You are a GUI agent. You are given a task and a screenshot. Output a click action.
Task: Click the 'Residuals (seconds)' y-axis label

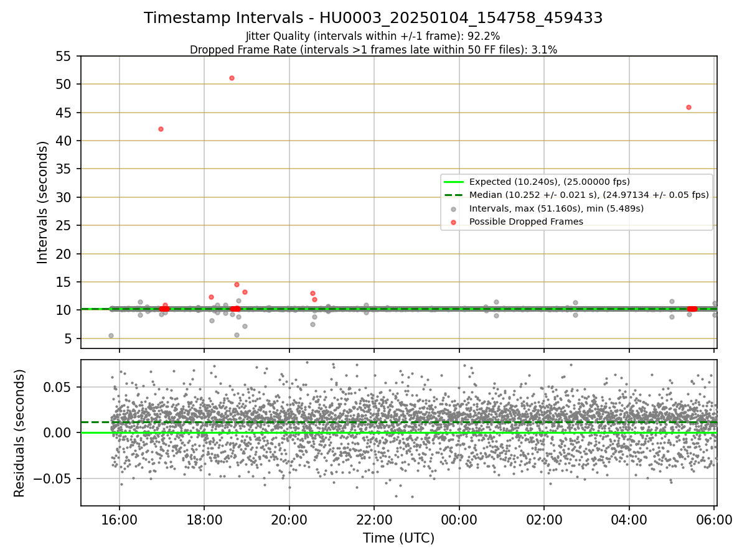[20, 433]
